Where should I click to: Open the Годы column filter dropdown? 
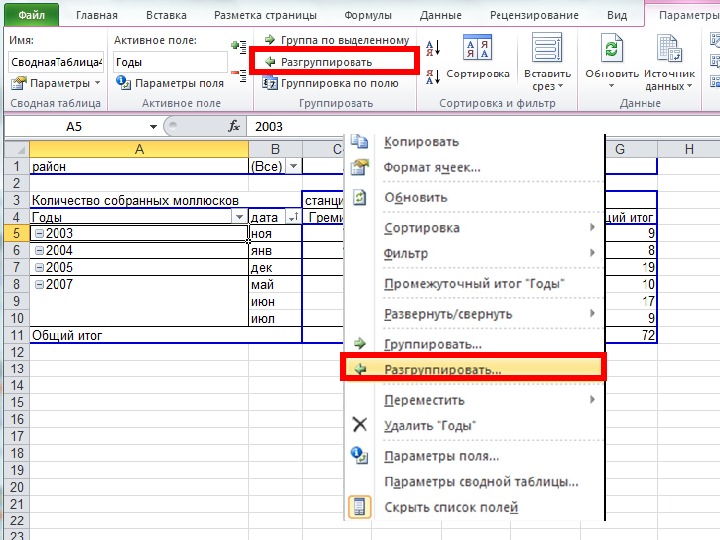click(x=238, y=217)
